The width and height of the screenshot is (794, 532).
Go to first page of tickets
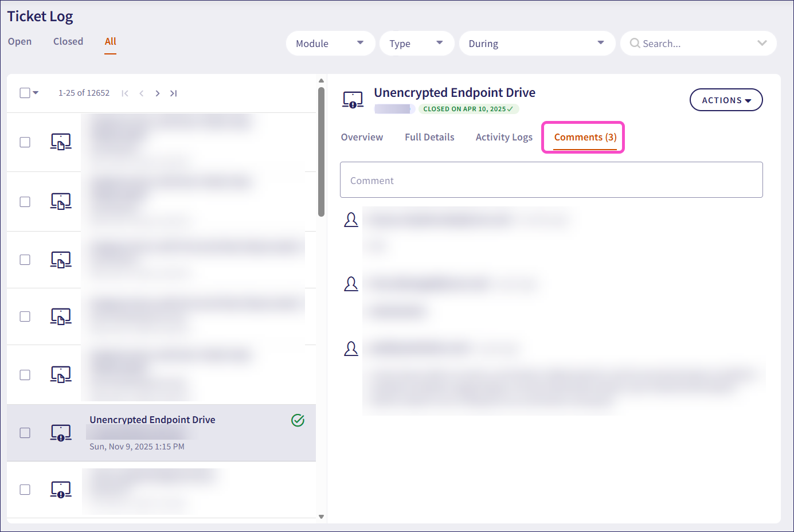[x=125, y=93]
